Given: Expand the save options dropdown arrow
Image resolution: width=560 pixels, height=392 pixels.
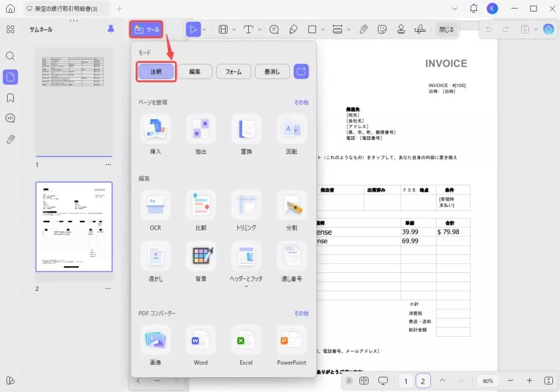Looking at the screenshot, I should 536,30.
